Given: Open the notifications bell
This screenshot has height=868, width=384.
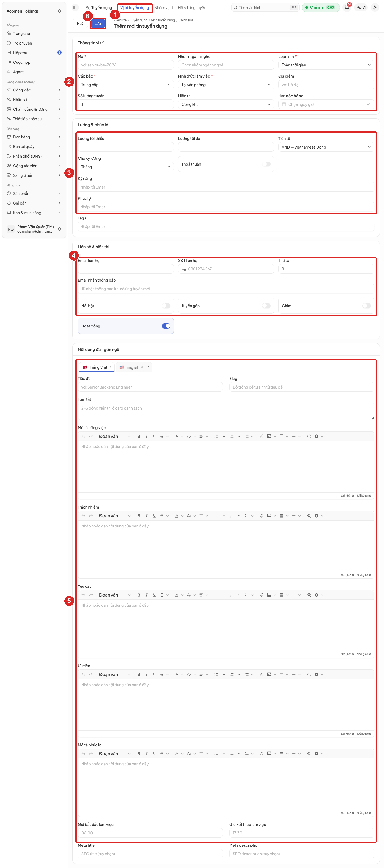Looking at the screenshot, I should 347,7.
